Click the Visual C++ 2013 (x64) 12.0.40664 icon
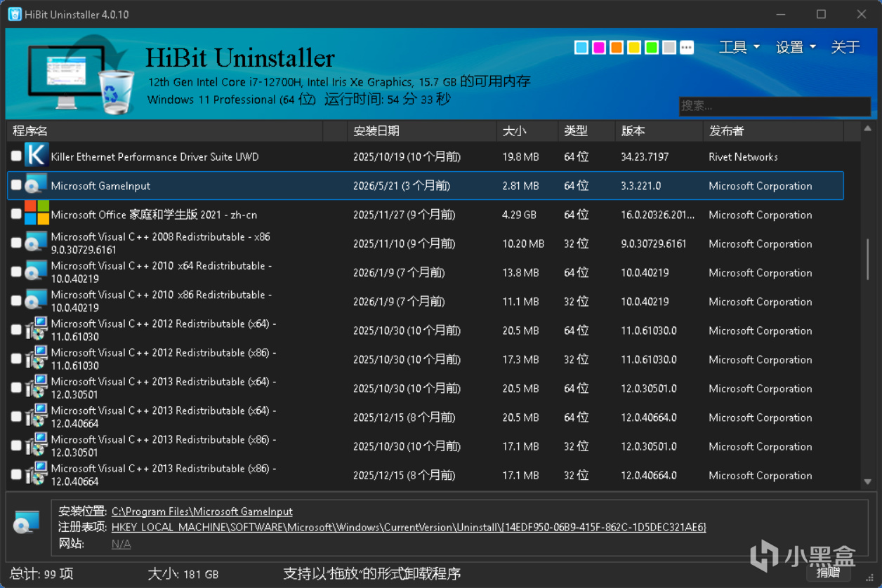Image resolution: width=882 pixels, height=588 pixels. 36,416
